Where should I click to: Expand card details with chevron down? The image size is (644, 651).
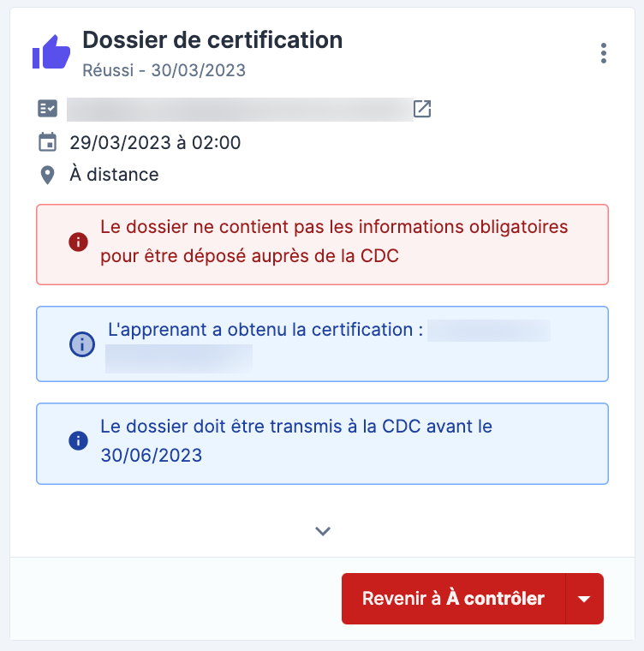pos(322,531)
